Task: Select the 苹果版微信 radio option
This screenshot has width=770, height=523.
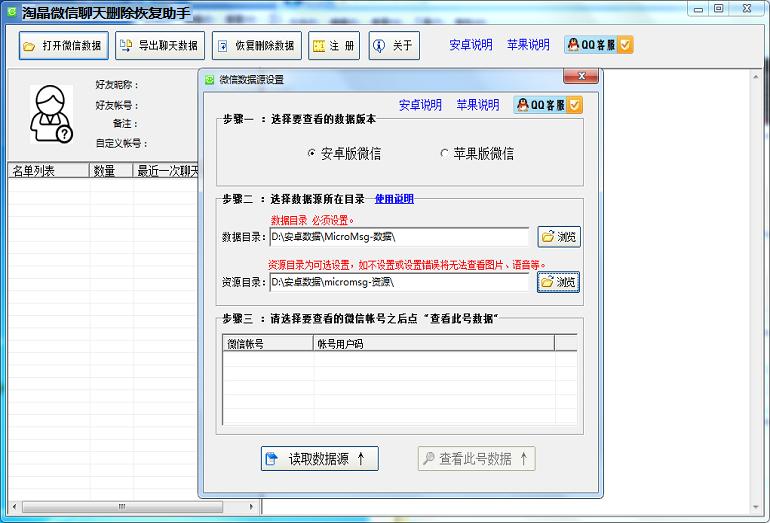Action: [445, 154]
